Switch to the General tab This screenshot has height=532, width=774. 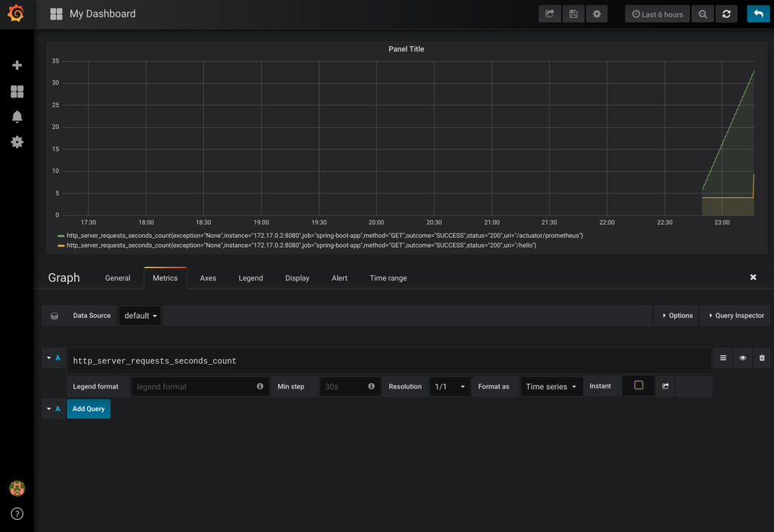pos(117,278)
